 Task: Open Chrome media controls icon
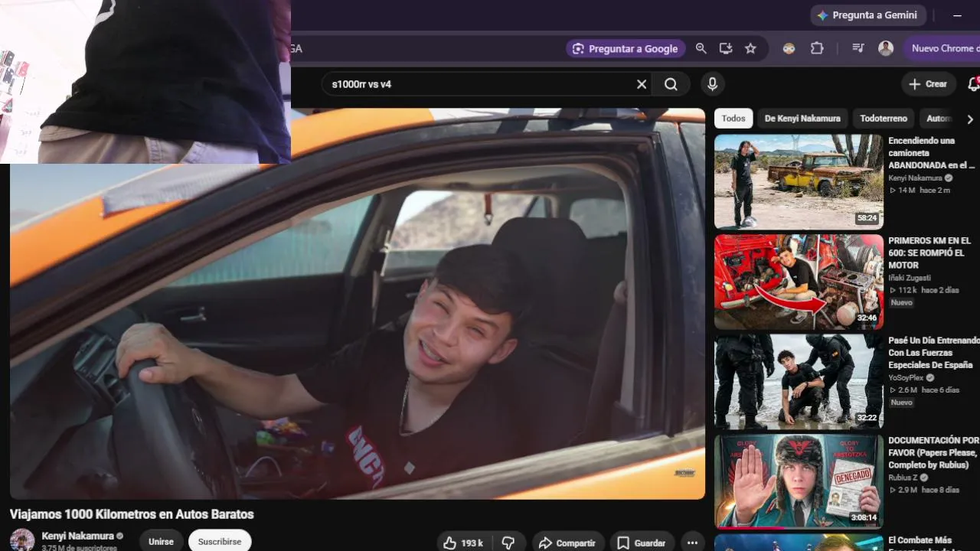coord(858,48)
